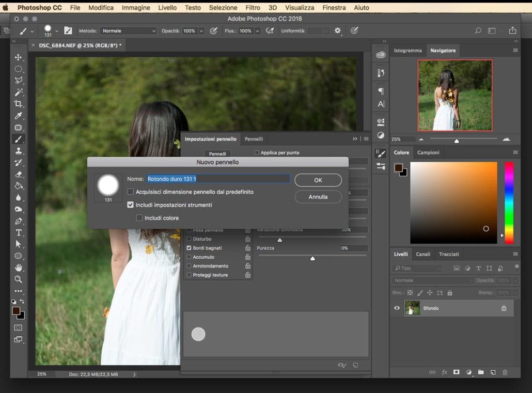532x393 pixels.
Task: Select the Ellipse shape tool
Action: tap(18, 256)
